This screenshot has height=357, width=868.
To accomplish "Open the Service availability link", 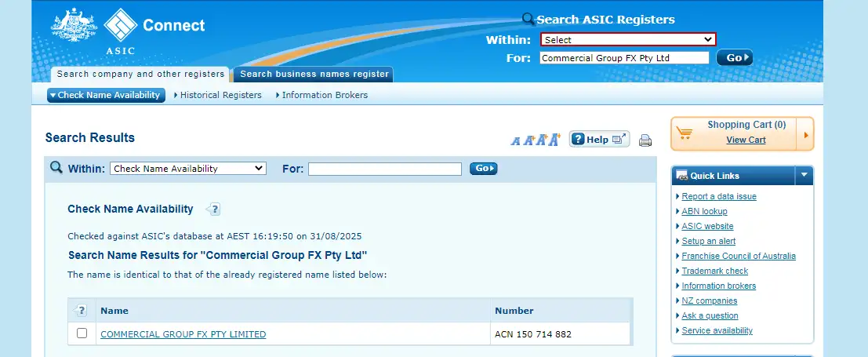I will (717, 331).
